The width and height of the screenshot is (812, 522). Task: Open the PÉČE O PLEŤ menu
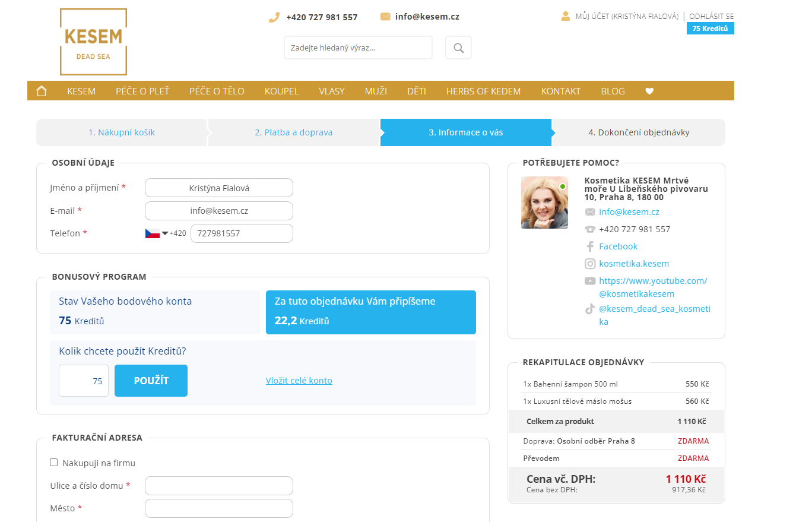tap(142, 91)
